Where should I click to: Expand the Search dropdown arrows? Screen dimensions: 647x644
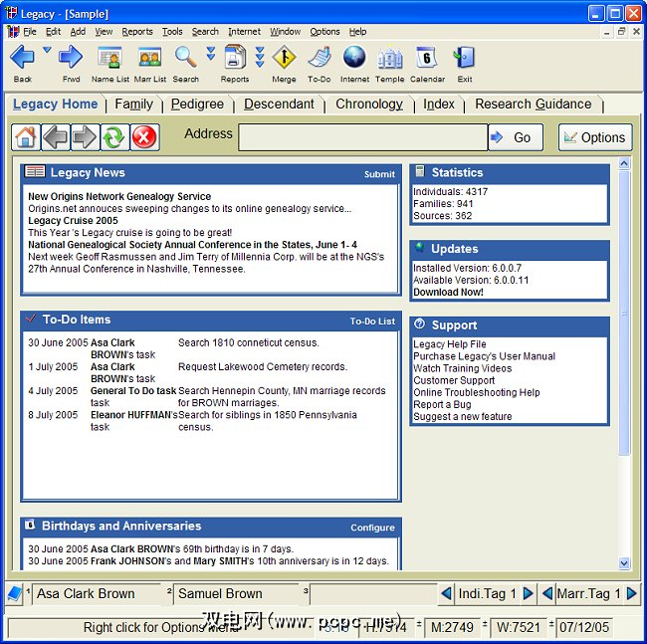tap(211, 53)
